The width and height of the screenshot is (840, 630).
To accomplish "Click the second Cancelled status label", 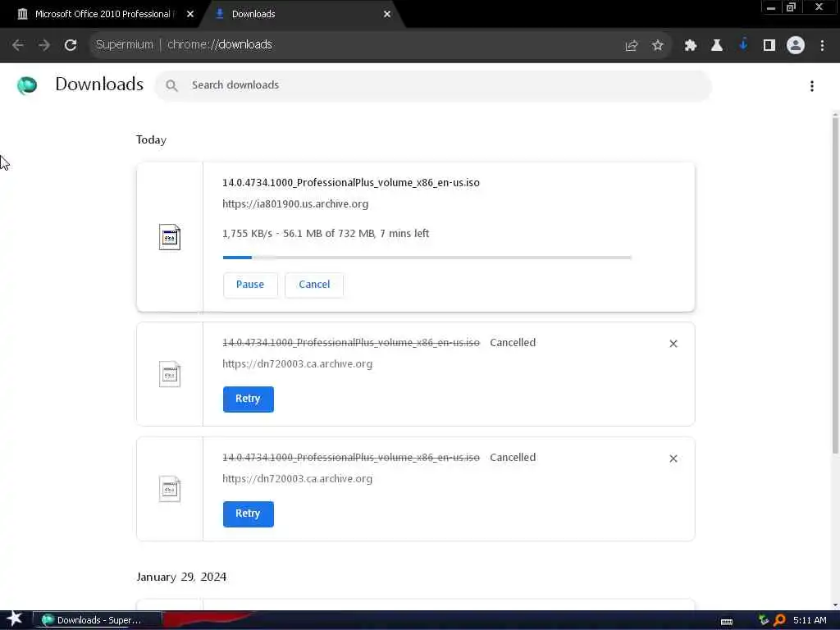I will tap(513, 458).
